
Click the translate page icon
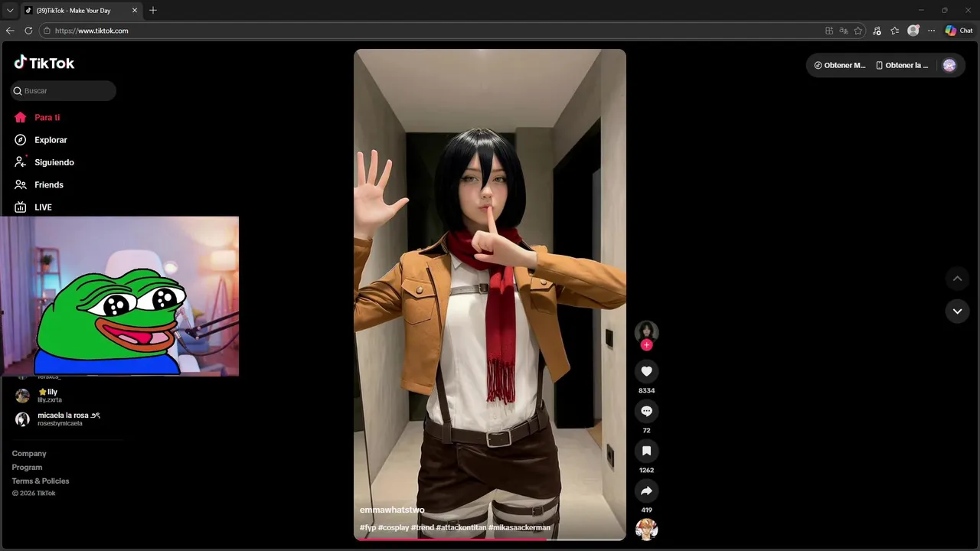(844, 31)
